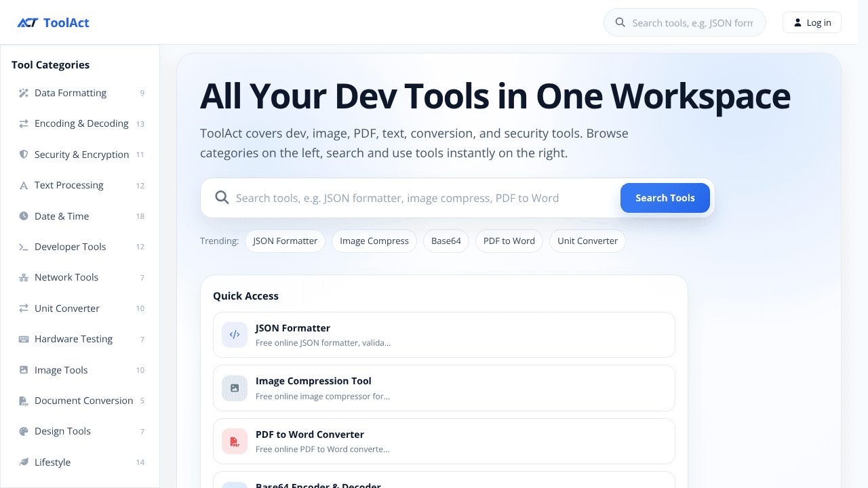Open the Design Tools category

80,431
